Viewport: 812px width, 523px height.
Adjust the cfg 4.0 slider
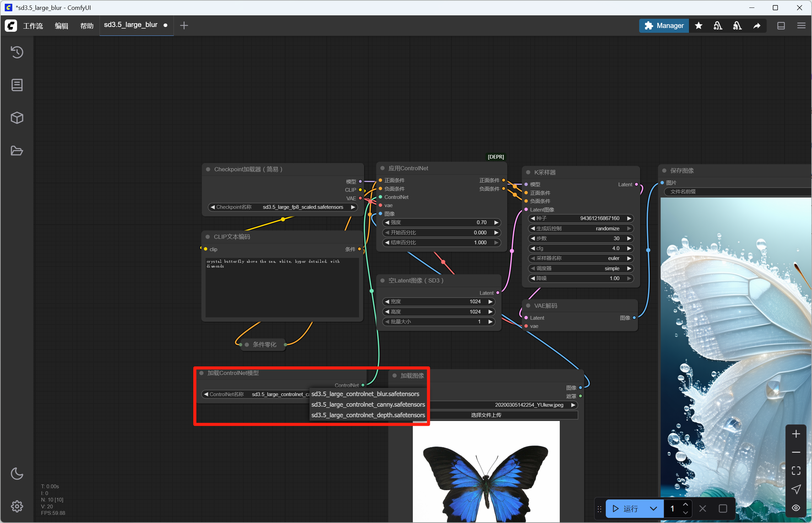(581, 248)
